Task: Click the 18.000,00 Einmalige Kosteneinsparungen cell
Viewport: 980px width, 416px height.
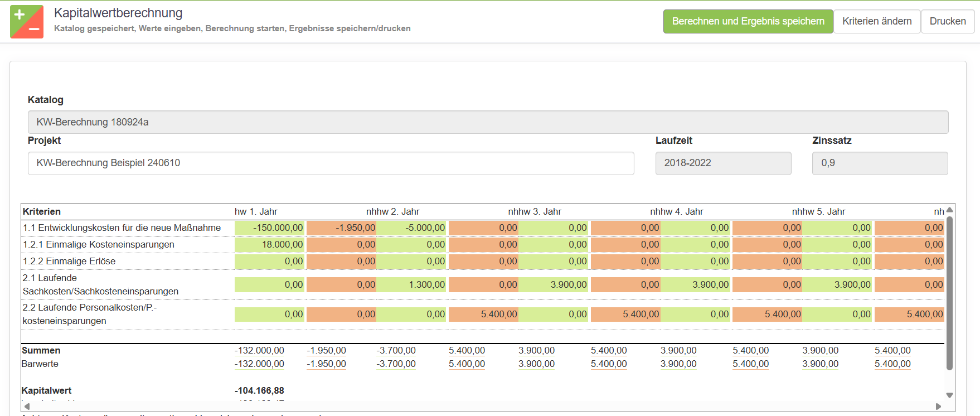Action: [x=270, y=245]
